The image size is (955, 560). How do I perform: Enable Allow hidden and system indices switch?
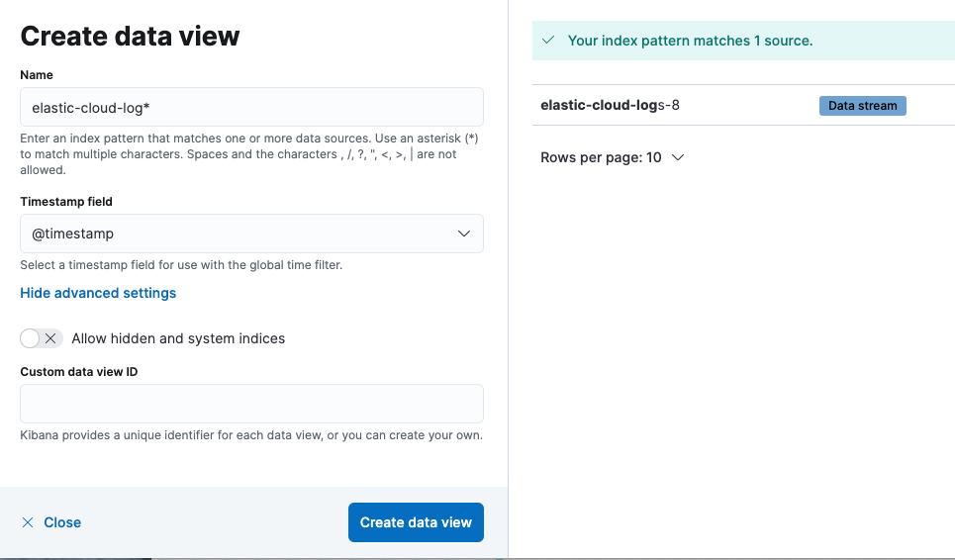[x=41, y=338]
